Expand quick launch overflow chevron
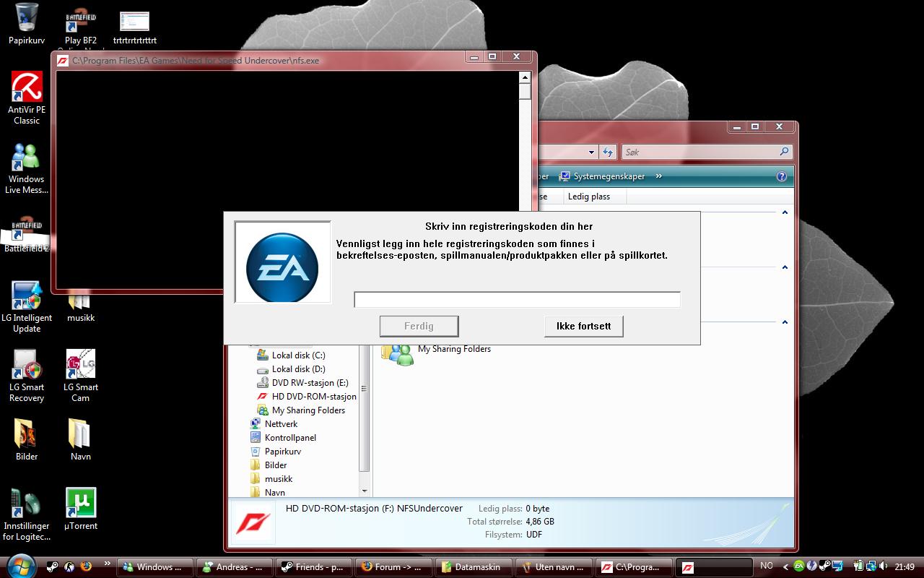 tap(107, 564)
